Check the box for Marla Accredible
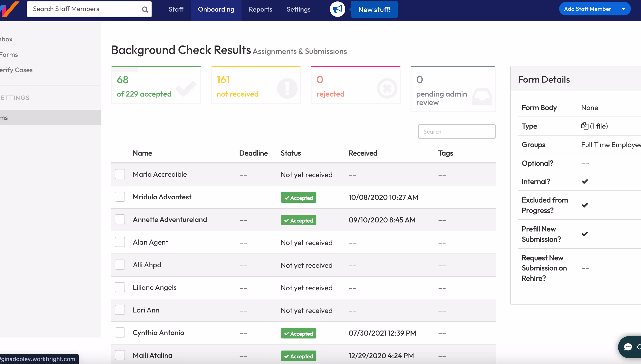Image resolution: width=641 pixels, height=364 pixels. point(120,174)
